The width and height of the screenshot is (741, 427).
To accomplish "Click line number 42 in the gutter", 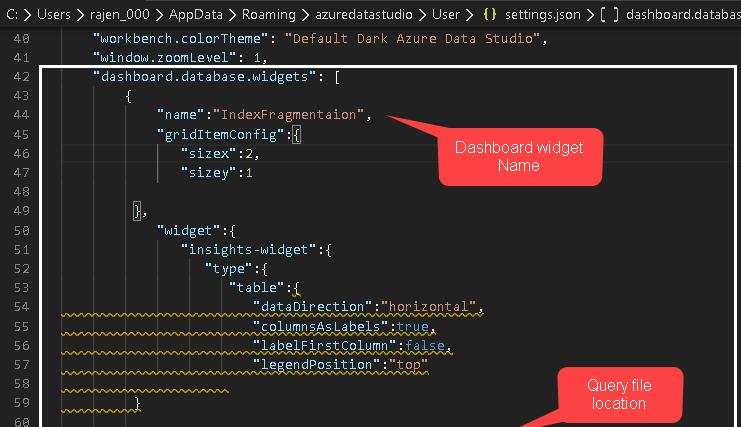I will pyautogui.click(x=21, y=77).
